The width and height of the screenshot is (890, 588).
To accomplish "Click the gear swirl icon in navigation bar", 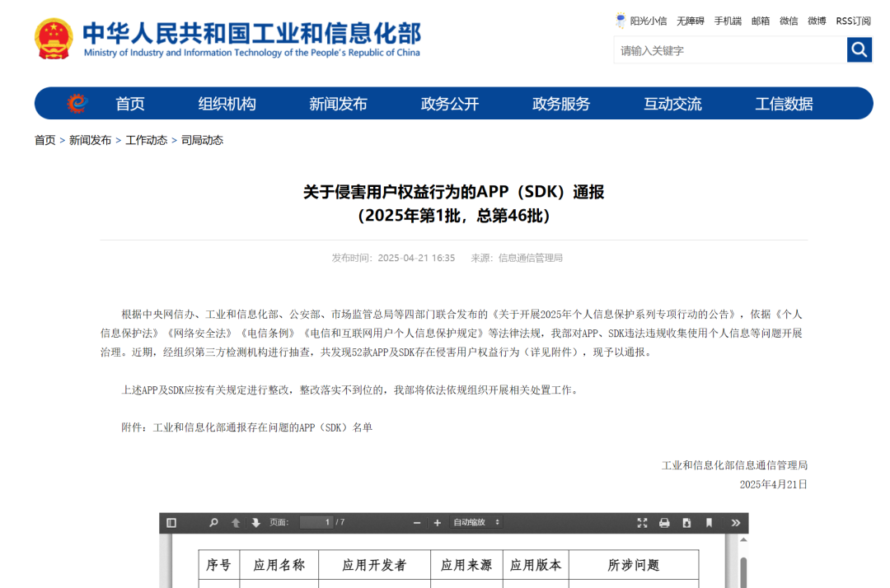I will click(x=77, y=103).
